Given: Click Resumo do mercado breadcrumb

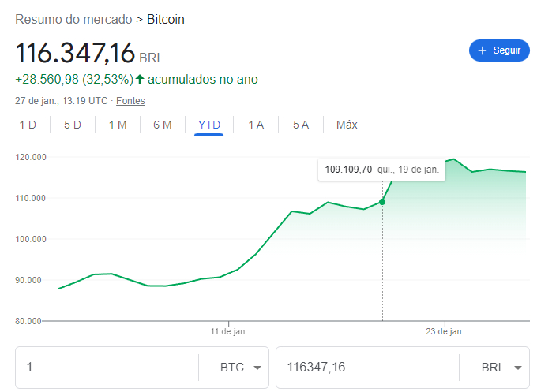Looking at the screenshot, I should [73, 20].
